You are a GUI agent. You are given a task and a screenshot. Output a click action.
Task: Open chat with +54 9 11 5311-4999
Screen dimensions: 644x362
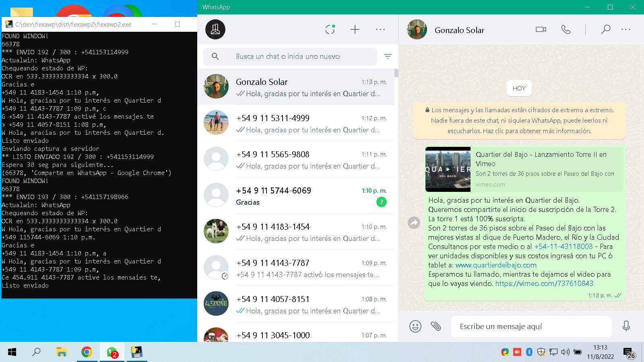click(x=296, y=123)
